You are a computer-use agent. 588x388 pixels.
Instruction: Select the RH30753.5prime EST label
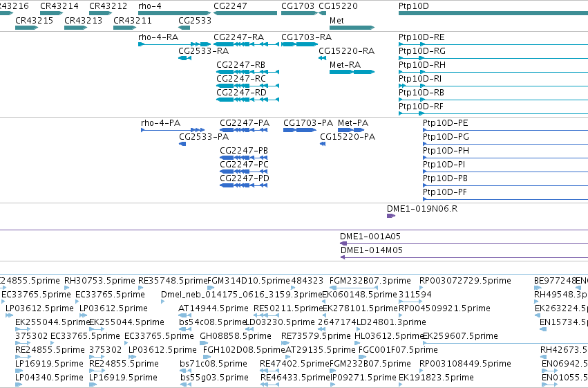point(99,281)
